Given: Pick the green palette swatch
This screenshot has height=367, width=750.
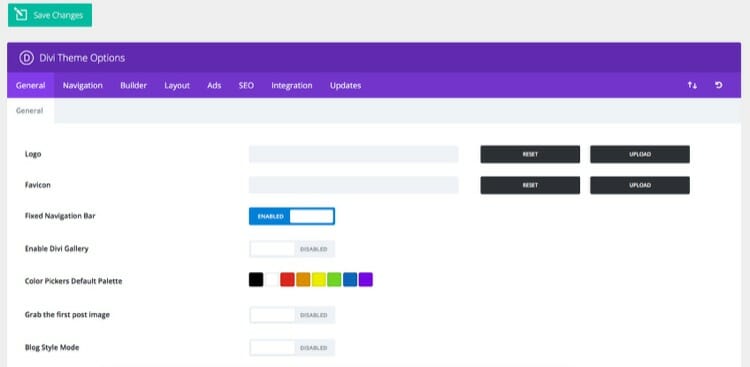Looking at the screenshot, I should click(x=334, y=280).
